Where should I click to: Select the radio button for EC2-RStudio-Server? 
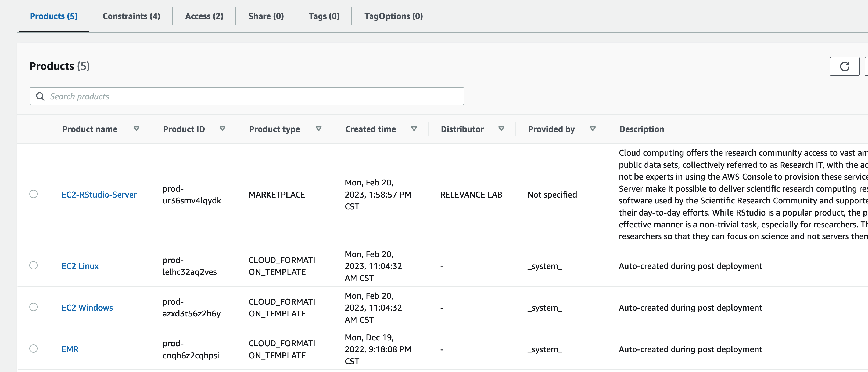(34, 194)
